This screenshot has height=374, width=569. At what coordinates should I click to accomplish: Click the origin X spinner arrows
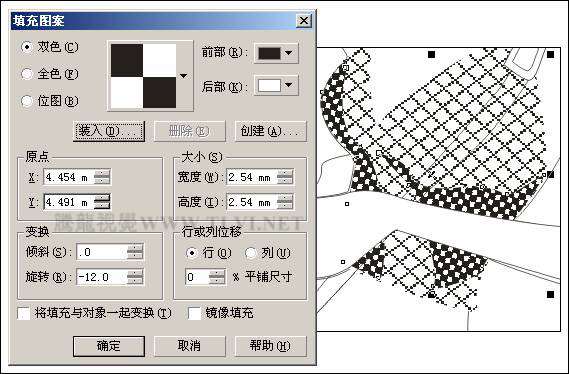click(102, 177)
